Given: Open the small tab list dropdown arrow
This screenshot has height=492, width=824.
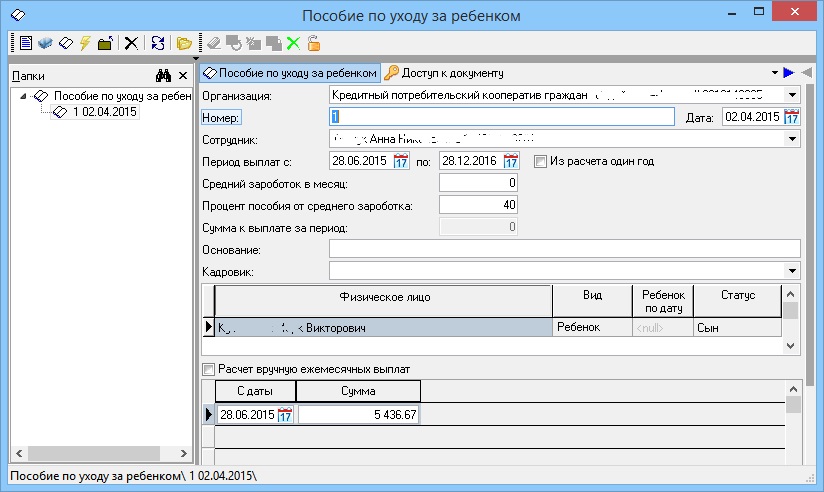Looking at the screenshot, I should pyautogui.click(x=775, y=73).
